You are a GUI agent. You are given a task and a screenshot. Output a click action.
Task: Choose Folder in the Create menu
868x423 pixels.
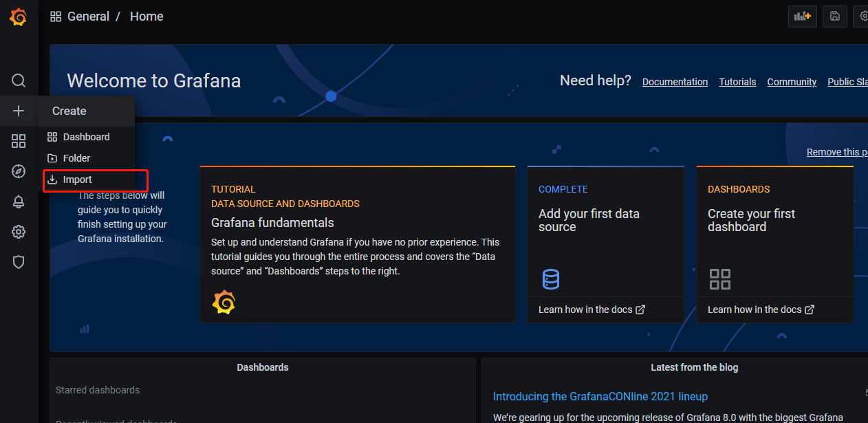(x=76, y=158)
